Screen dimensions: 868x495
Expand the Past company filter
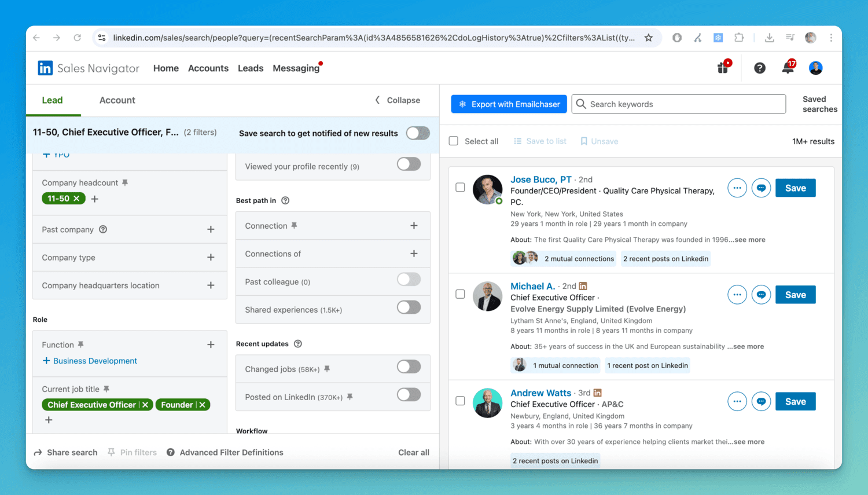pos(211,229)
